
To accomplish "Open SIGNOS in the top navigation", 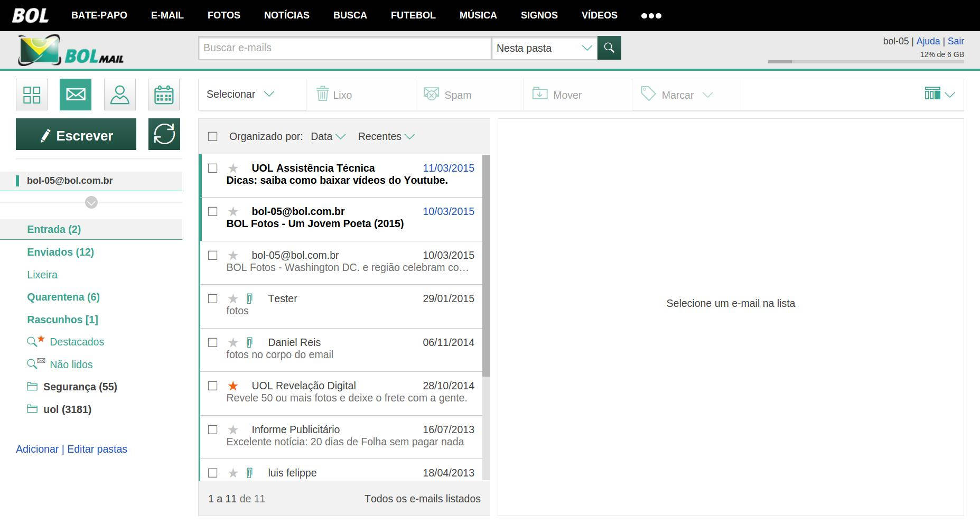I will 539,15.
